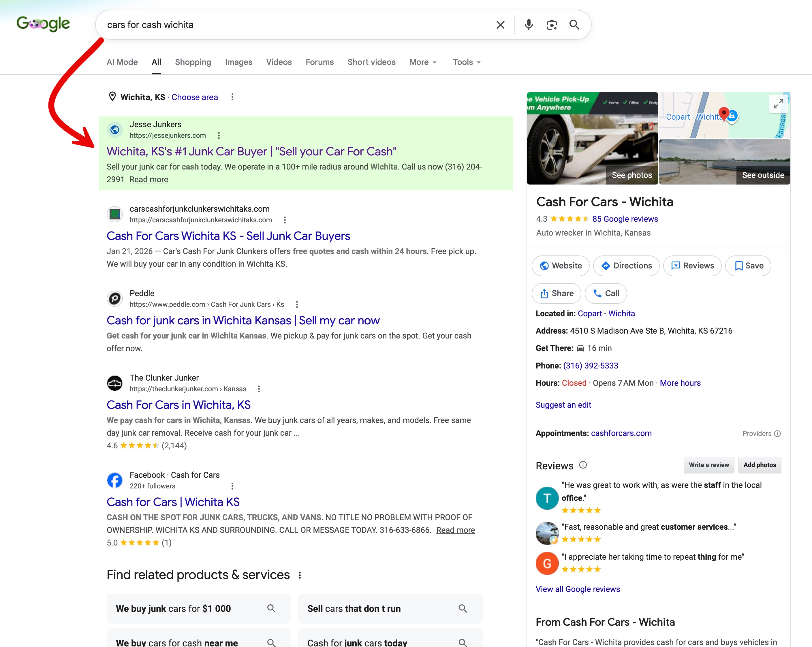The image size is (812, 647).
Task: Open the More hours link
Action: click(680, 383)
